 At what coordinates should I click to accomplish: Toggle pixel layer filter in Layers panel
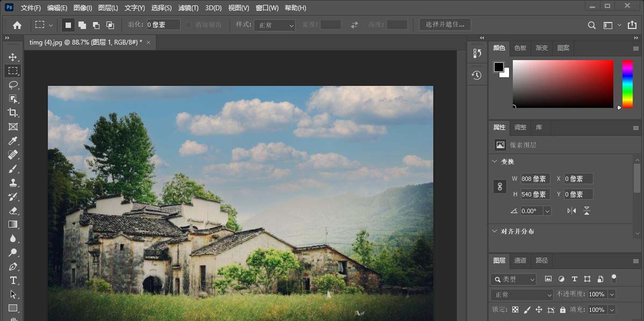point(548,279)
